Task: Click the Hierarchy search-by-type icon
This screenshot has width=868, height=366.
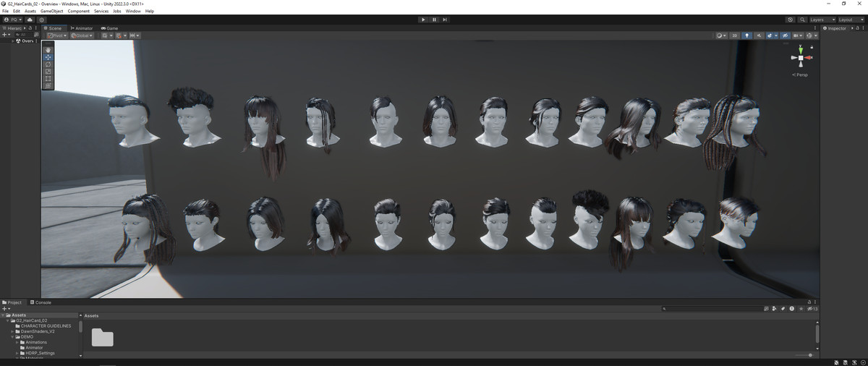Action: pyautogui.click(x=36, y=35)
